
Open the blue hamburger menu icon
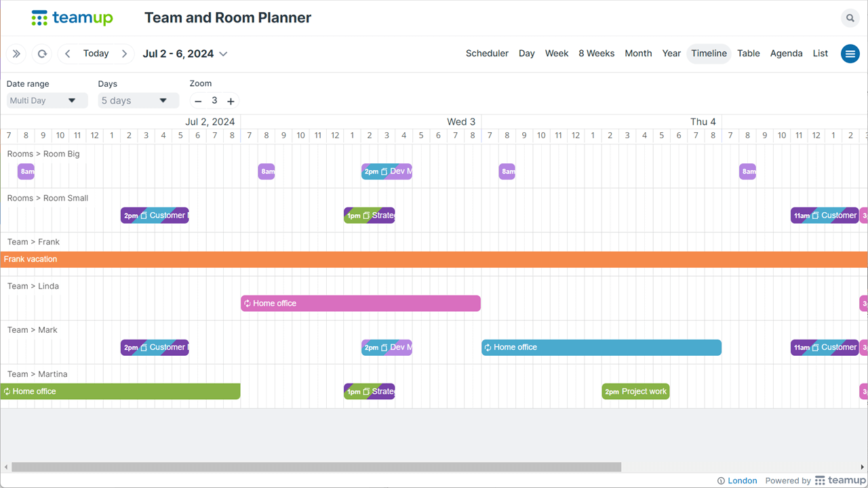click(850, 54)
